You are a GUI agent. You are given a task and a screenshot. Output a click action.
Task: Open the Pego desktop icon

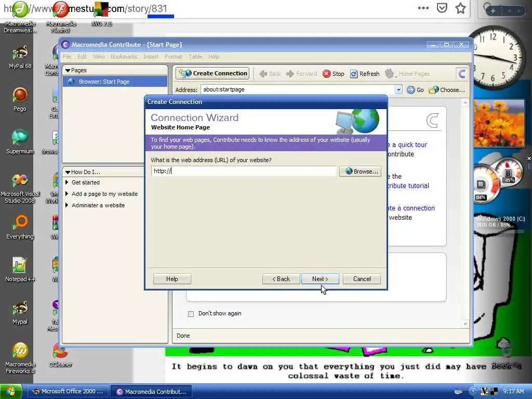[x=20, y=100]
